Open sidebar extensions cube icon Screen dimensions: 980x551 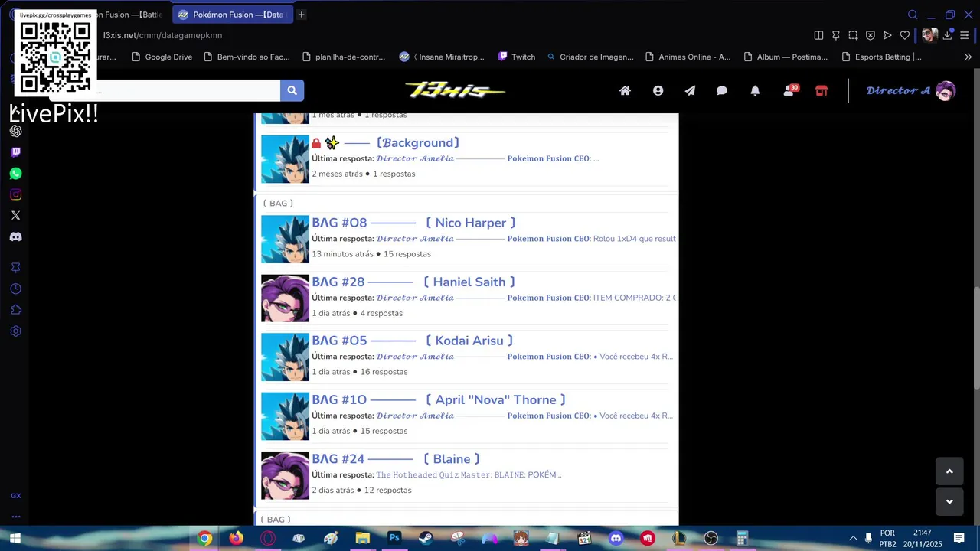(x=15, y=310)
